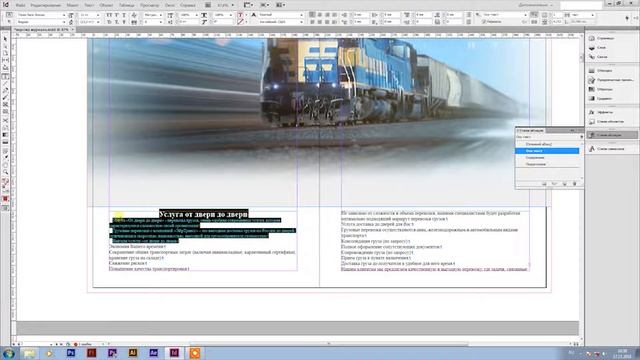
Task: Select the Selection tool in Tools panel
Action: tap(5, 39)
